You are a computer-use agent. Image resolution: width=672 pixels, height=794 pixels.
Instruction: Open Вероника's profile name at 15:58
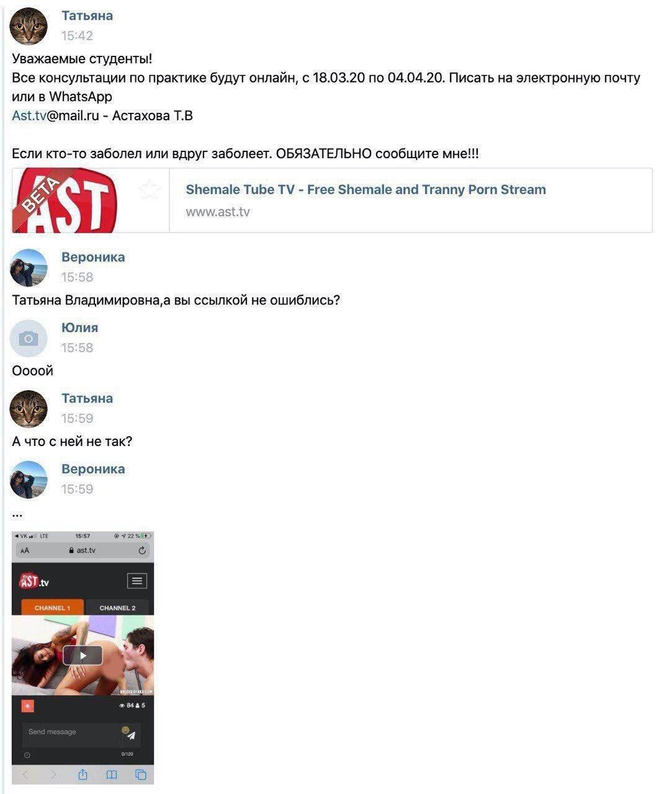pyautogui.click(x=93, y=257)
